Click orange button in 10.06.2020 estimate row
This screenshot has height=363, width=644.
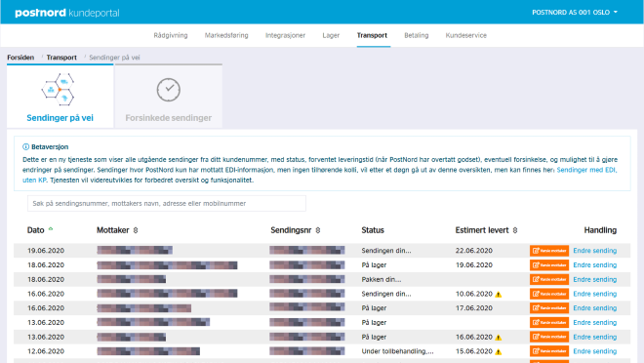[549, 294]
